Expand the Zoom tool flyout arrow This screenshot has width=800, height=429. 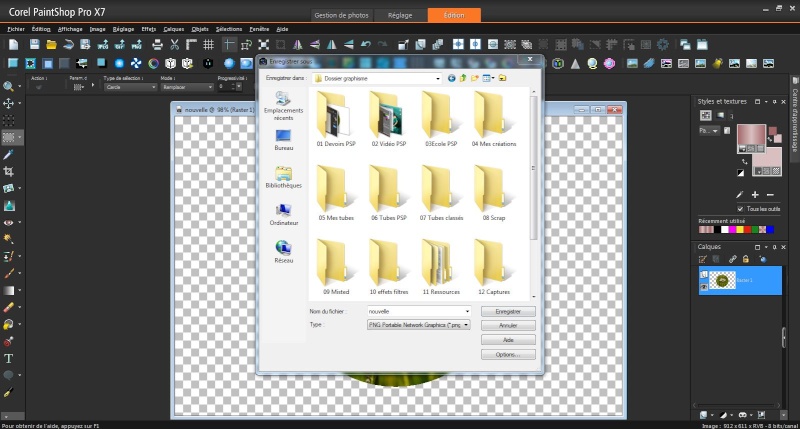19,86
